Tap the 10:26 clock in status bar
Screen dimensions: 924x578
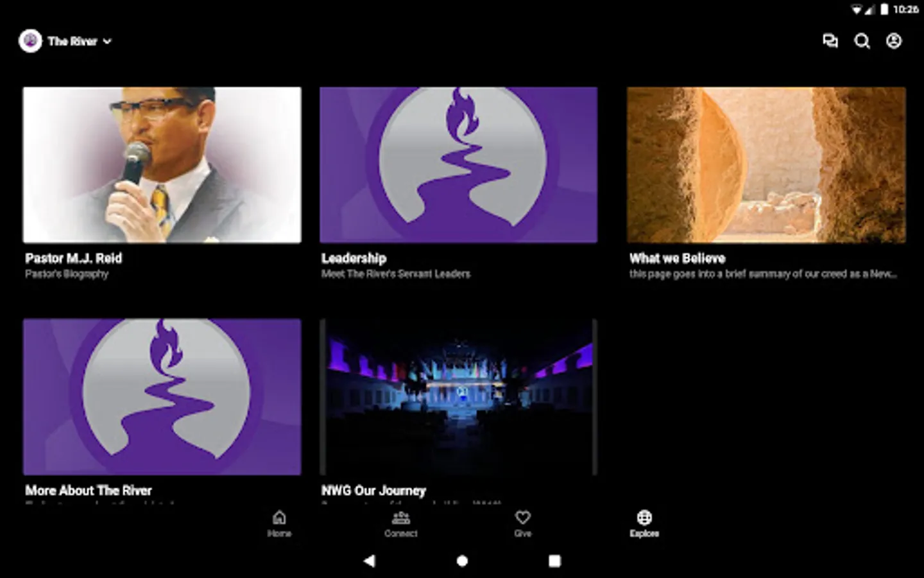[905, 9]
